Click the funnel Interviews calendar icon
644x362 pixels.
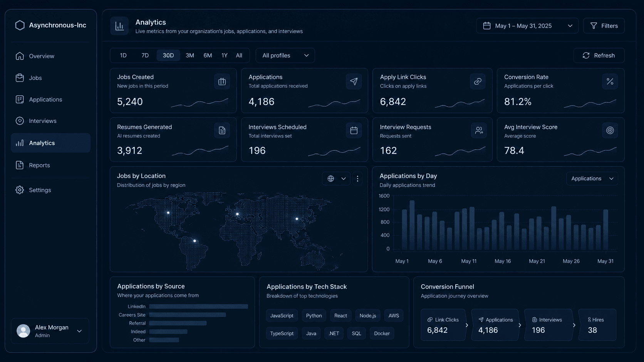pos(535,320)
